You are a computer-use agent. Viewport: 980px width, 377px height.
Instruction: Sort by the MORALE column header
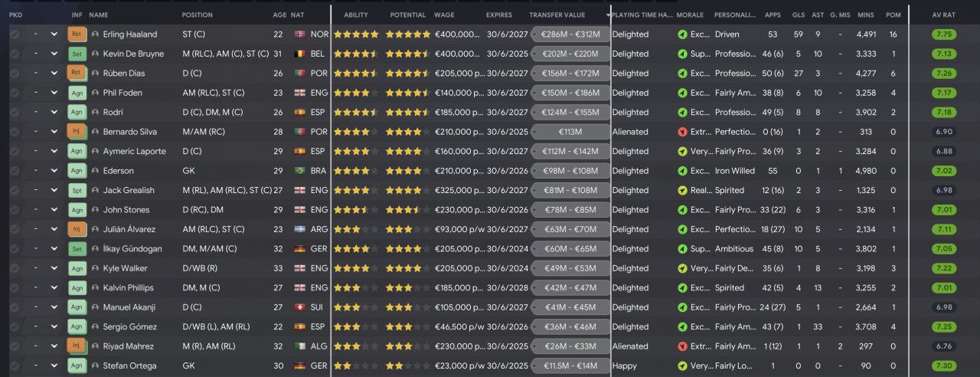[691, 15]
